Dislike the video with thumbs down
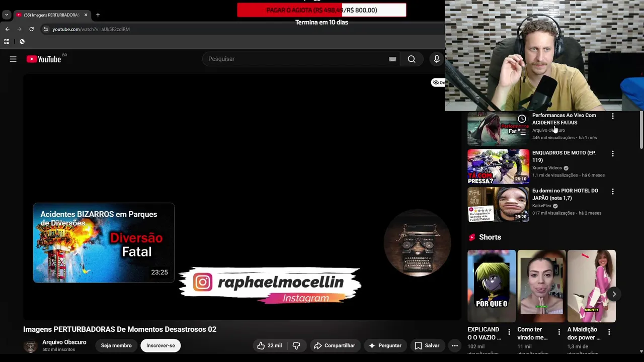Viewport: 644px width, 362px height. pyautogui.click(x=296, y=345)
